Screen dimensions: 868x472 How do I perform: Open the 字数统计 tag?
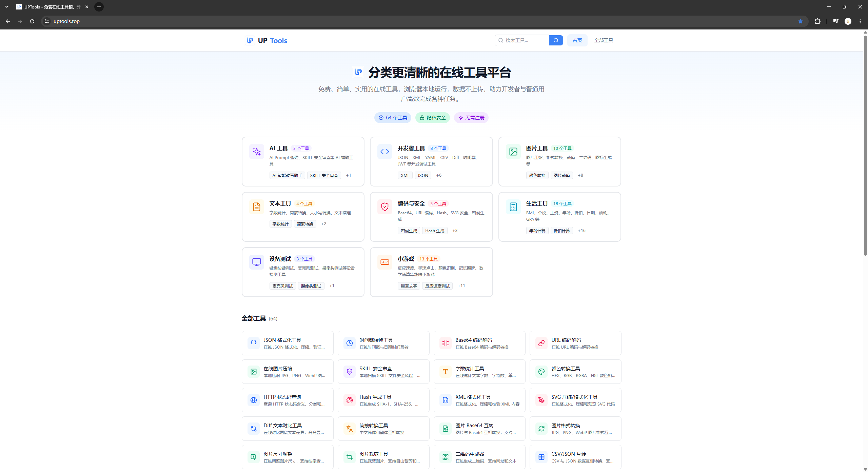pyautogui.click(x=280, y=224)
